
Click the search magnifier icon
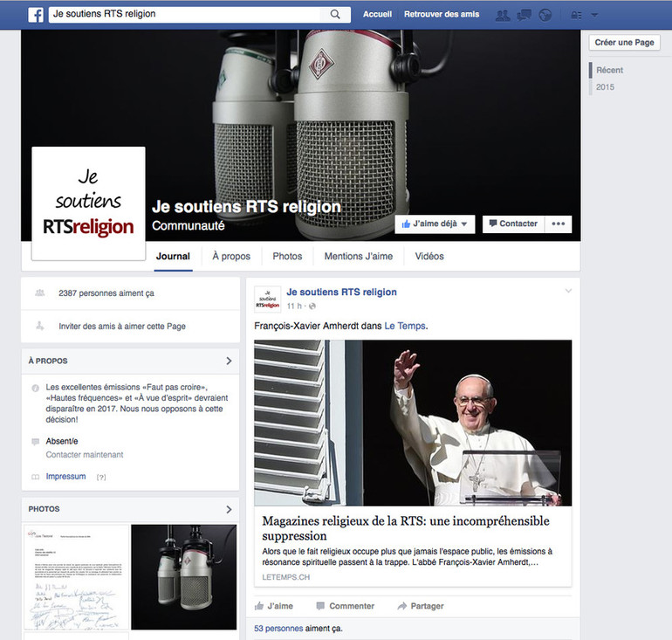(x=335, y=15)
